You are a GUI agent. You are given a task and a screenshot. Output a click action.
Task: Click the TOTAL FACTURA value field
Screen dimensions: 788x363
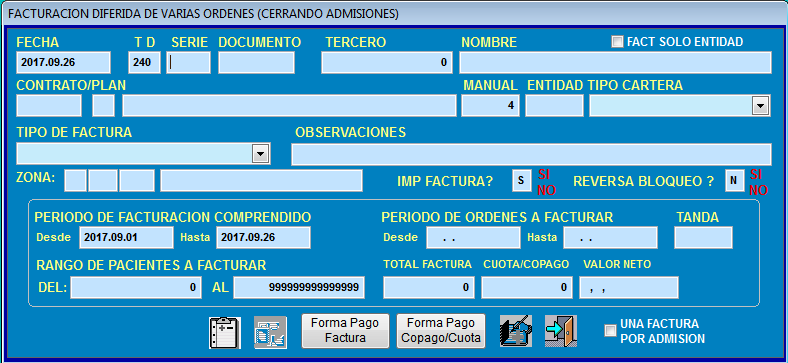pos(429,288)
